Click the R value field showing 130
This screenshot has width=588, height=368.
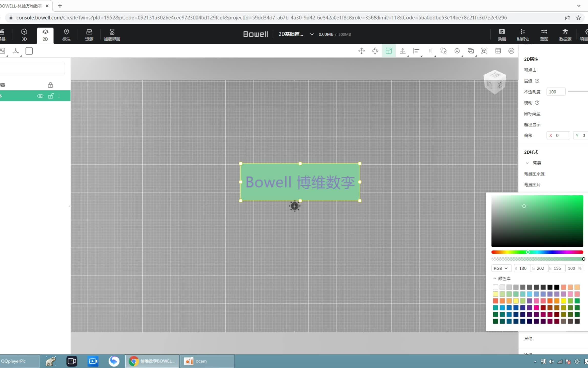[522, 268]
